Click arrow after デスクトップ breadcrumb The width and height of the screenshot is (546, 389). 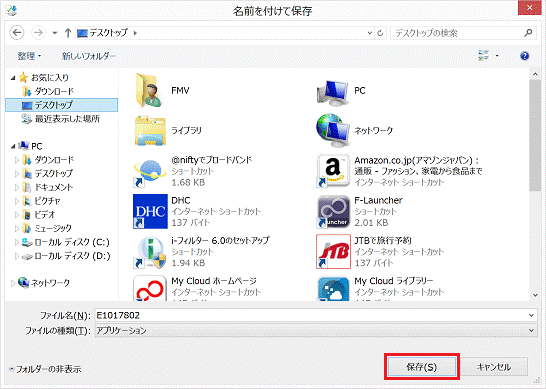(135, 33)
